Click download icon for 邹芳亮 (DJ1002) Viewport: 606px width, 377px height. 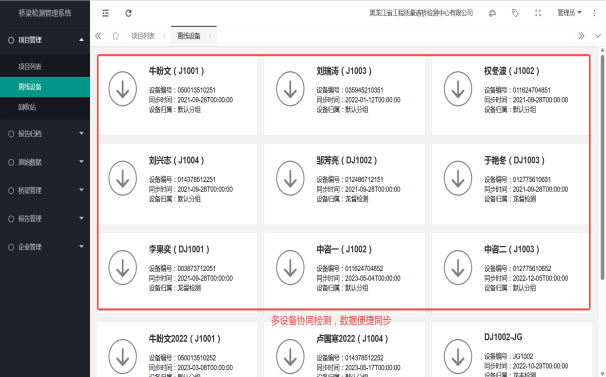pyautogui.click(x=290, y=178)
